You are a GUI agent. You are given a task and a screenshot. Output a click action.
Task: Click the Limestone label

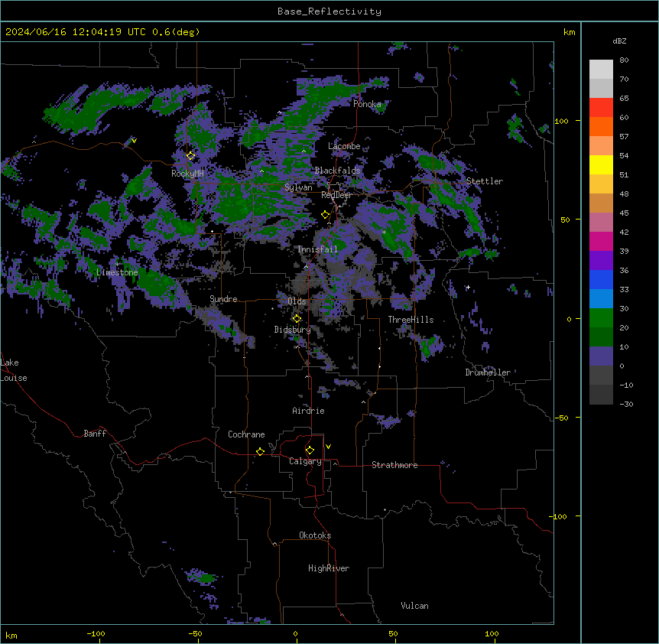tap(117, 272)
